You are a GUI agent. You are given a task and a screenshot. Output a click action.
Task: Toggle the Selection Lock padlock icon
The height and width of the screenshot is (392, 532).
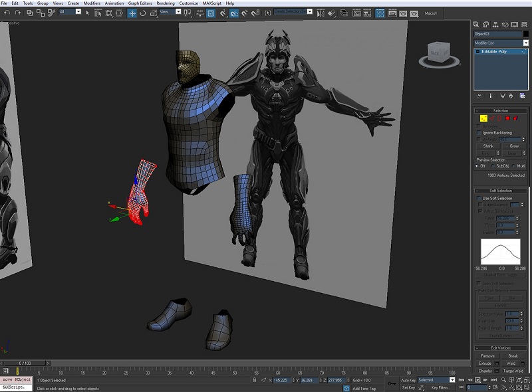click(x=255, y=380)
